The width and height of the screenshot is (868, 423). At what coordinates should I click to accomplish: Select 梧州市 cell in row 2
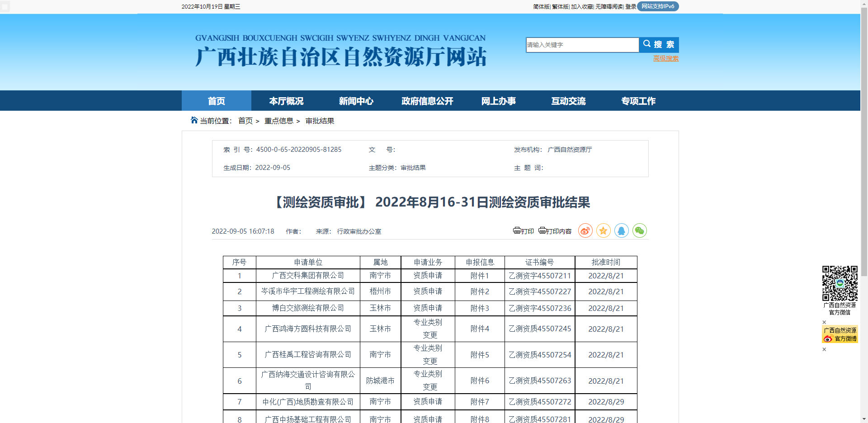click(380, 291)
